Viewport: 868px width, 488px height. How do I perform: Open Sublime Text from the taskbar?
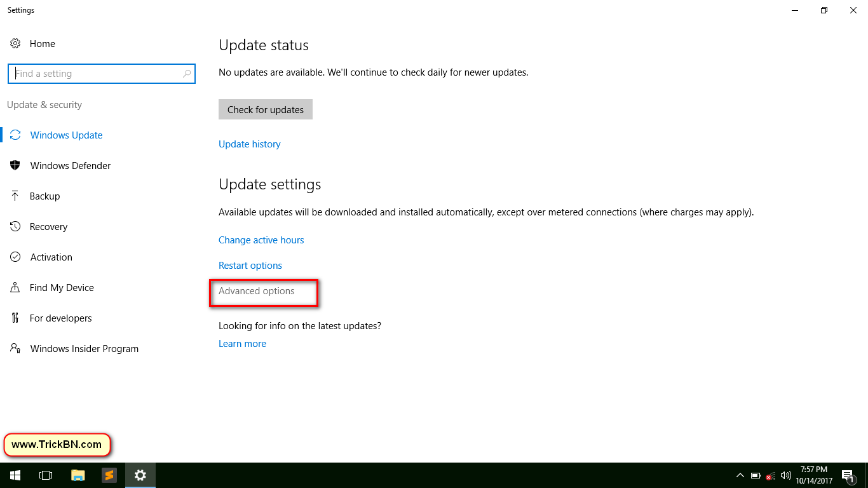click(109, 475)
